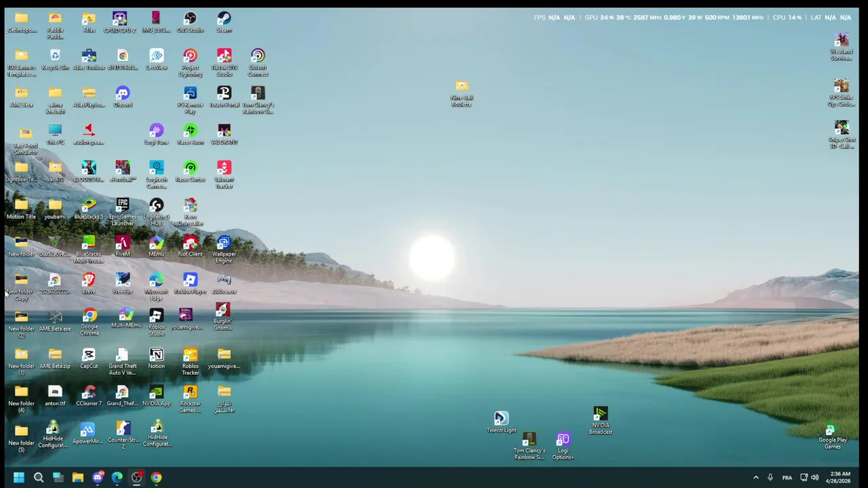Launch LetsView from the desktop
Screen dimensions: 868x488
157,59
